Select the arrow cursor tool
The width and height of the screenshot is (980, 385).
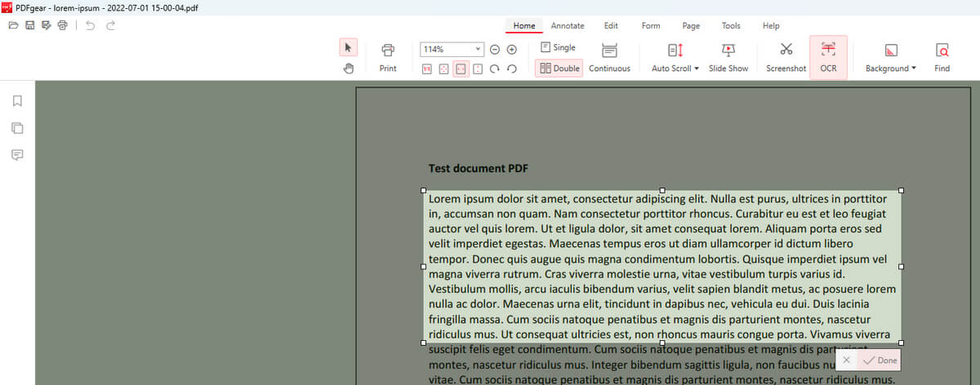pyautogui.click(x=348, y=48)
